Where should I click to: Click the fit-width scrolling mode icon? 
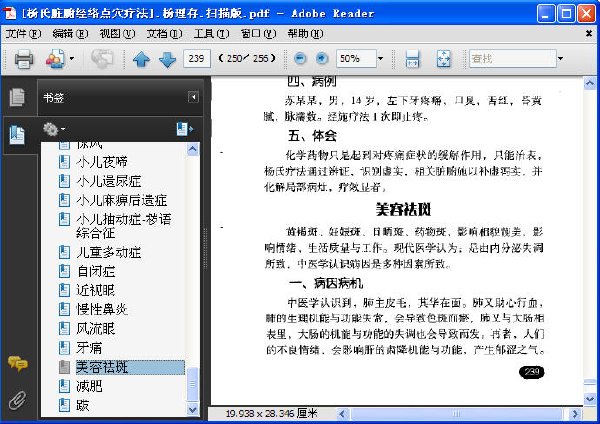click(412, 59)
